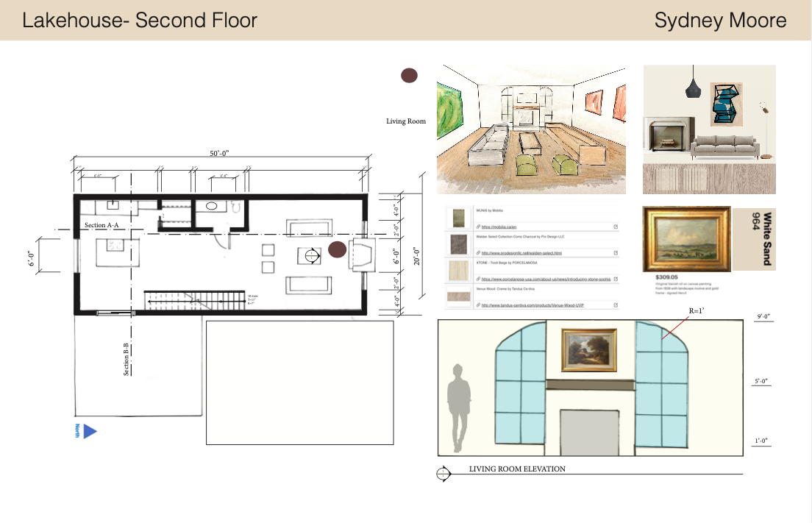This screenshot has height=523, width=812.
Task: Open the tandus-centiva.com Venue-Wood link
Action: (533, 305)
